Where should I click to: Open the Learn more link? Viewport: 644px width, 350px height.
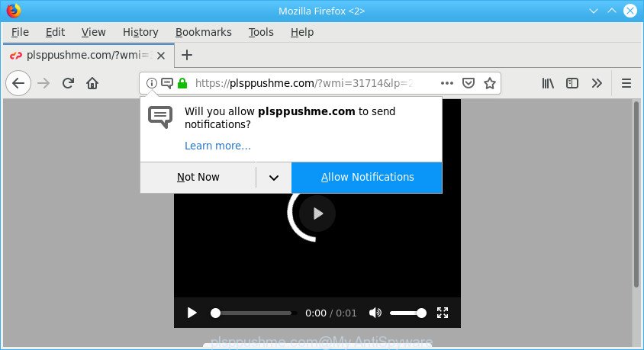(x=217, y=146)
